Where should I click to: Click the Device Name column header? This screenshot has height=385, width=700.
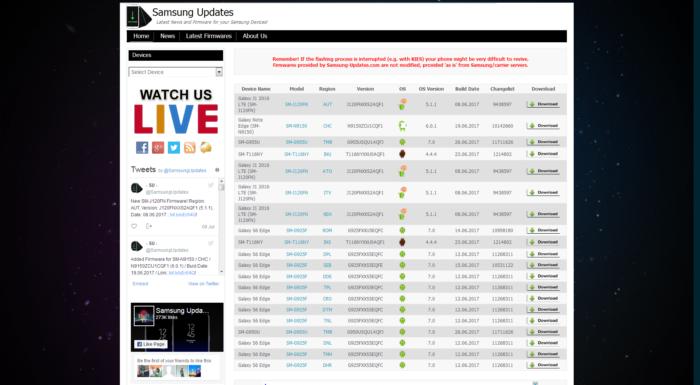(256, 89)
